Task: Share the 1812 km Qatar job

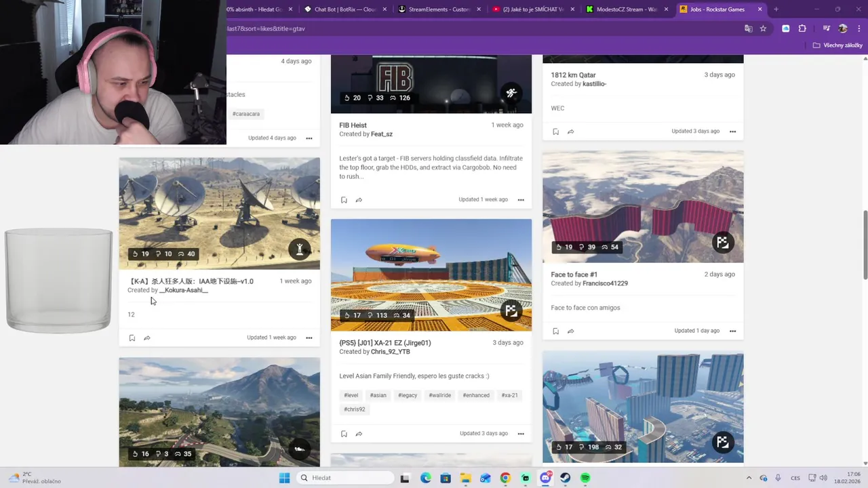Action: pyautogui.click(x=570, y=131)
